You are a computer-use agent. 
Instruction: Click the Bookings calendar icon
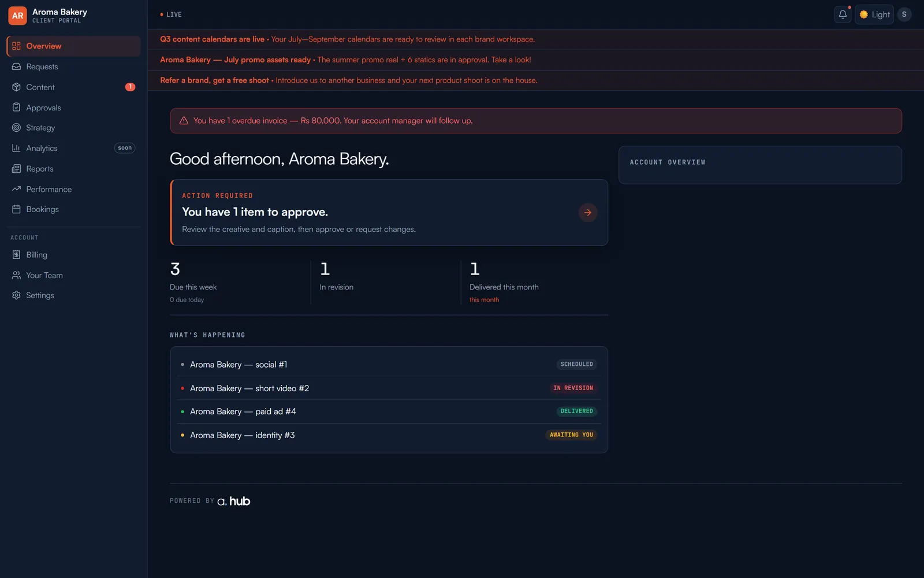16,209
